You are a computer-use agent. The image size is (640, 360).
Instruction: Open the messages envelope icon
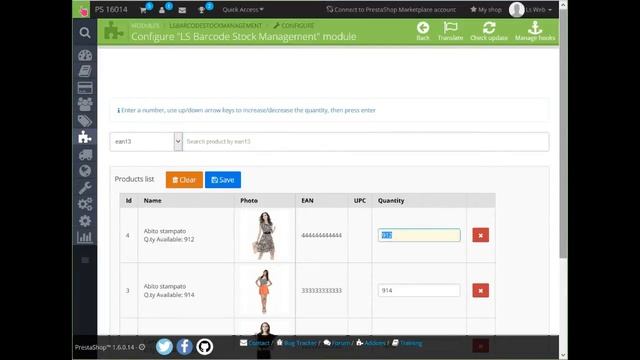pos(182,10)
